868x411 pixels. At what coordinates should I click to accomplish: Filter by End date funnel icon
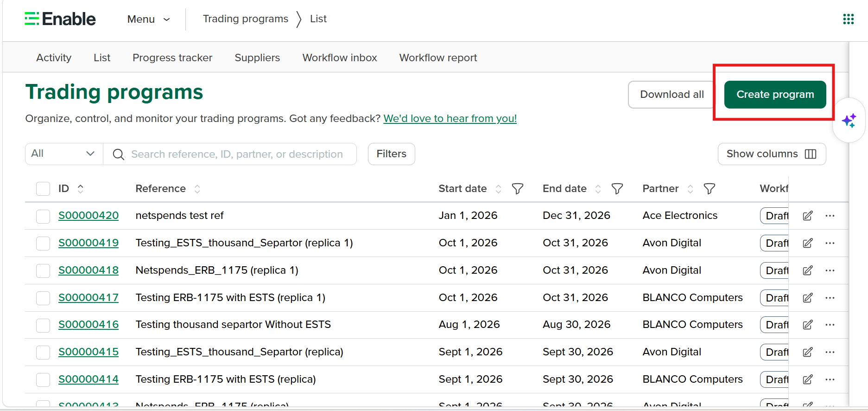[617, 189]
